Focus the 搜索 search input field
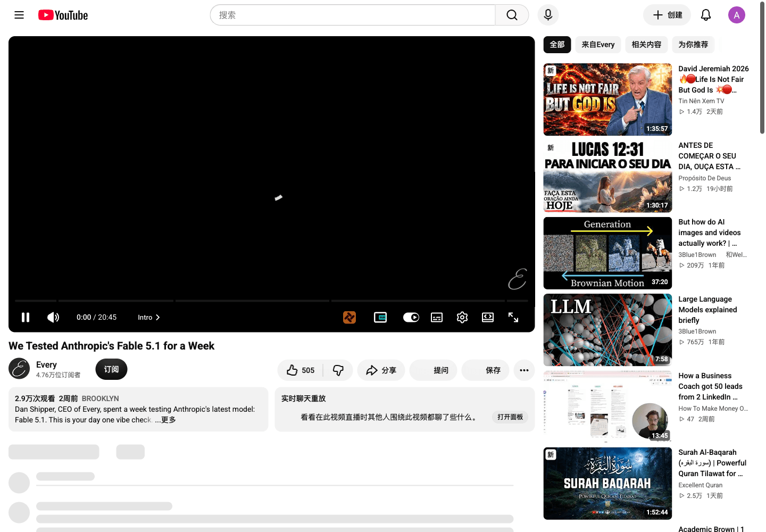Screen dimensions: 766x532 click(x=353, y=15)
